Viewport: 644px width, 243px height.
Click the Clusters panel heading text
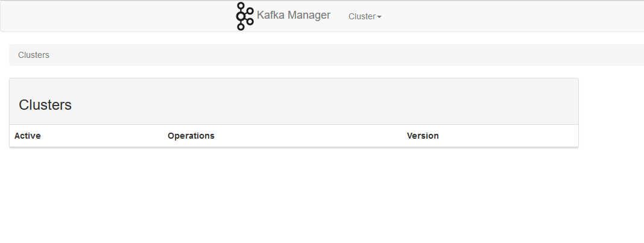[x=45, y=105]
